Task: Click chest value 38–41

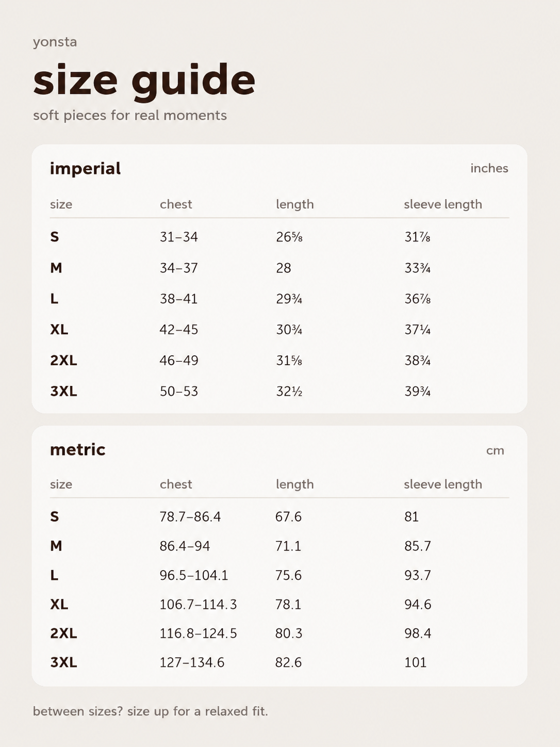Action: [x=178, y=299]
